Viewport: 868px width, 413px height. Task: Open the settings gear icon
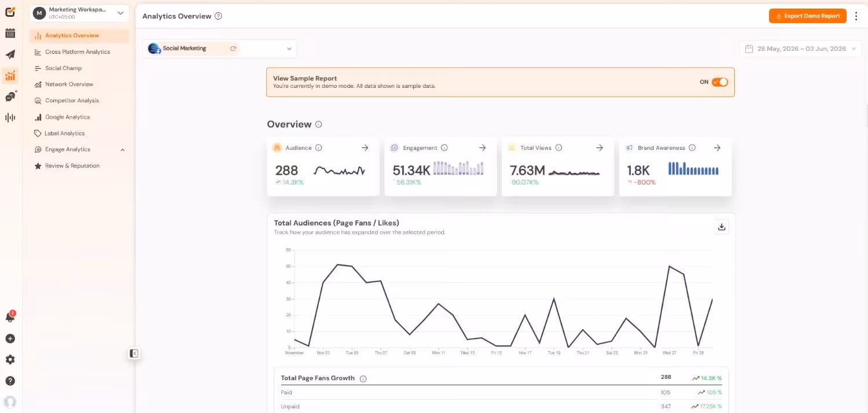click(10, 360)
